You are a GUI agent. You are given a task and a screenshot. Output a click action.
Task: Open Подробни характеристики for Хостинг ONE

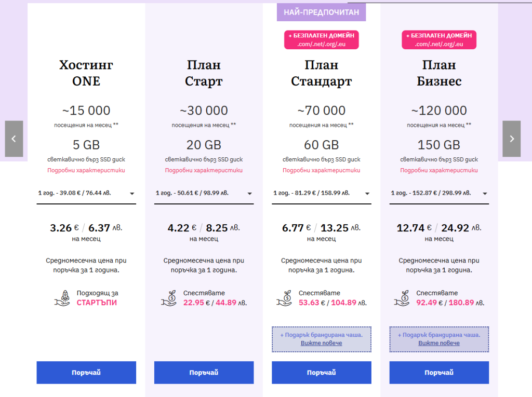(x=86, y=170)
